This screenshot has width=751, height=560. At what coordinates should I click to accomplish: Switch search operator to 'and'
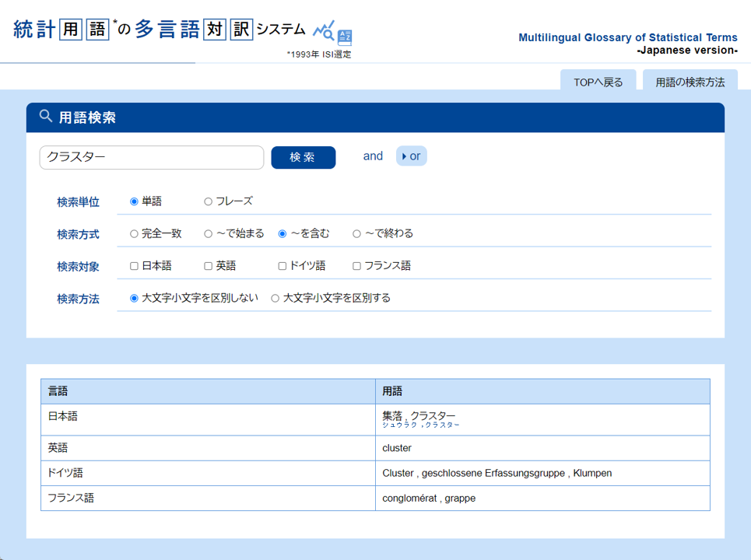click(x=373, y=156)
